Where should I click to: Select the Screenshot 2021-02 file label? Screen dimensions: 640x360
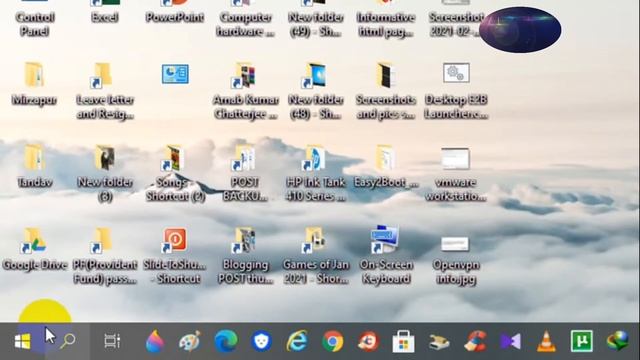click(x=456, y=24)
